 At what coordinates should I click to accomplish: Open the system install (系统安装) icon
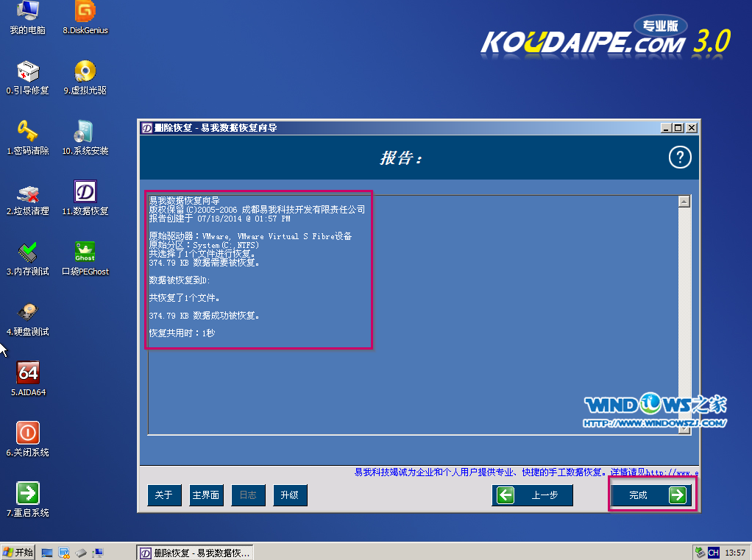[85, 132]
